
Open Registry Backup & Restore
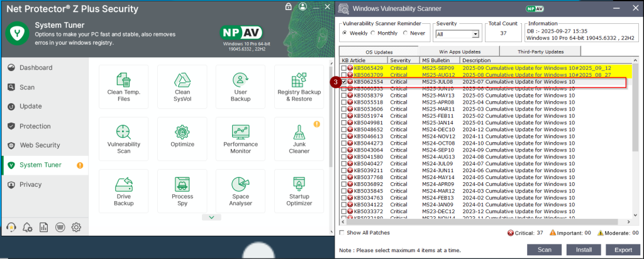coord(299,86)
